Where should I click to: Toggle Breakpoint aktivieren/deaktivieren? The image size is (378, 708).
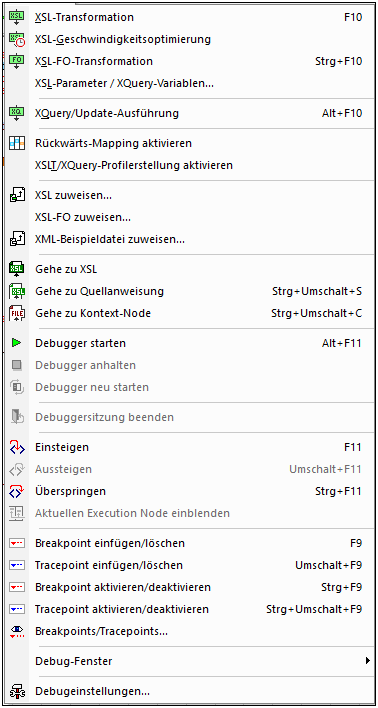click(189, 587)
